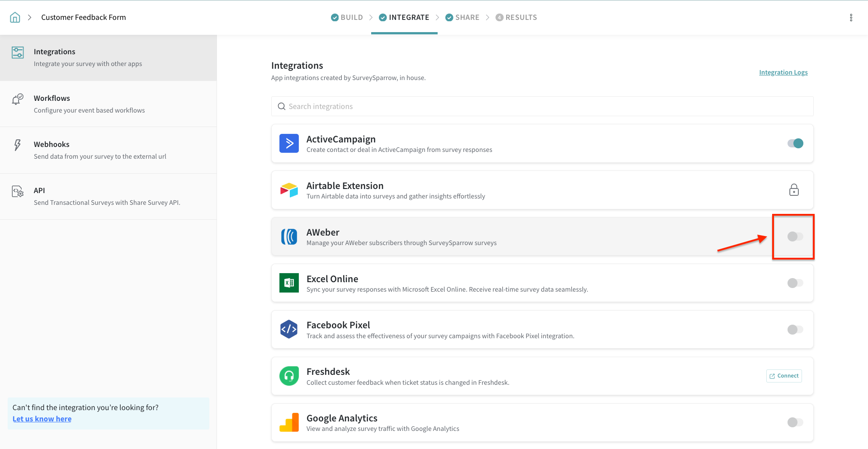Focus the Search integrations field
Viewport: 868px width, 449px height.
(x=542, y=106)
